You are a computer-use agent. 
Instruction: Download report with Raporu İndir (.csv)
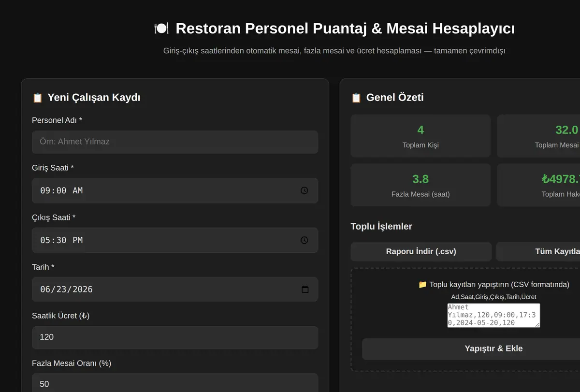click(421, 251)
